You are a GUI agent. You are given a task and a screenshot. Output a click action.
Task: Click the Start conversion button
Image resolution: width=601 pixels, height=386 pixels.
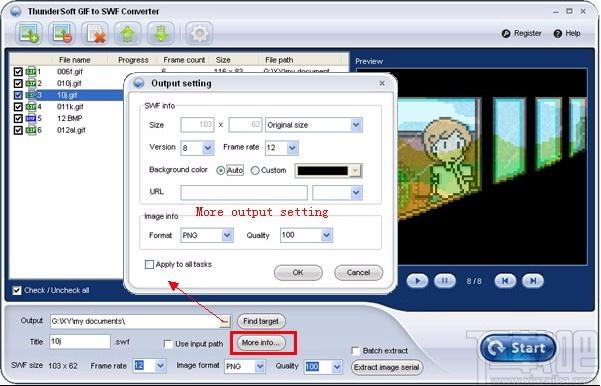518,348
